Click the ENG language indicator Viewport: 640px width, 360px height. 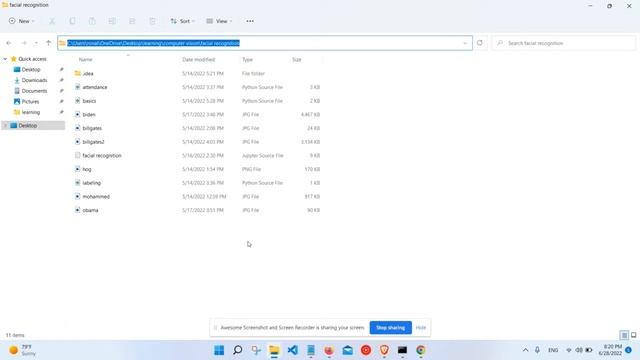click(553, 350)
